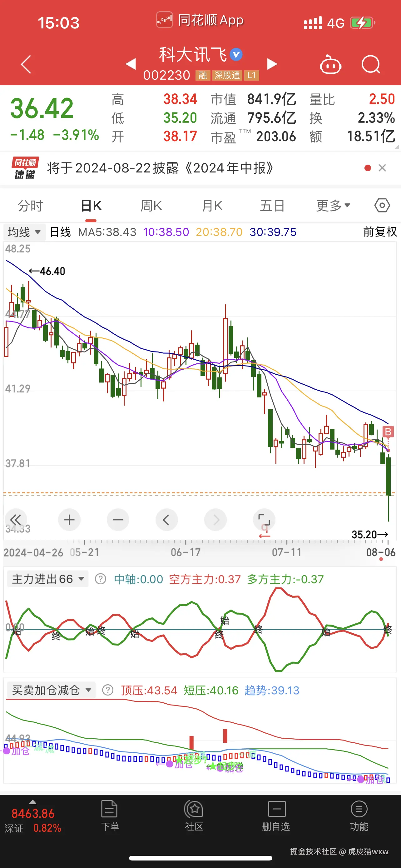Viewport: 401px width, 868px height.
Task: Open the 更多 period dropdown
Action: pos(333,205)
